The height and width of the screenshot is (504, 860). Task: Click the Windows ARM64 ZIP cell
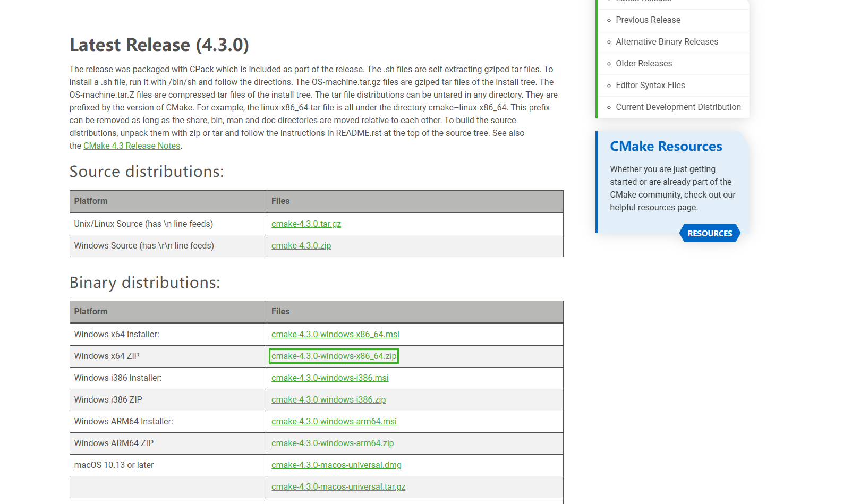click(168, 443)
